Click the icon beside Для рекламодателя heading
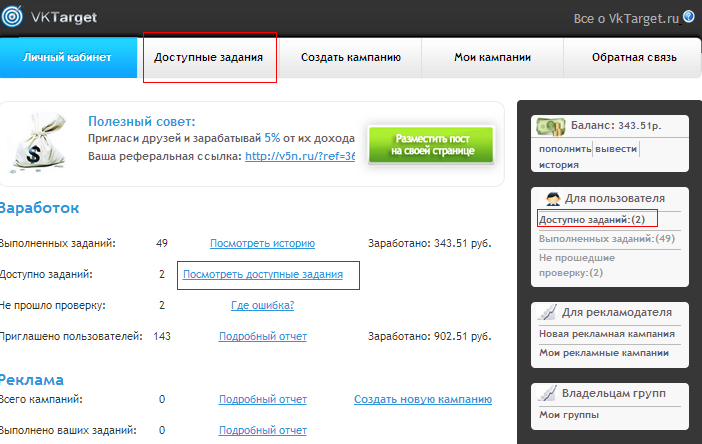The height and width of the screenshot is (444, 702). click(x=548, y=312)
